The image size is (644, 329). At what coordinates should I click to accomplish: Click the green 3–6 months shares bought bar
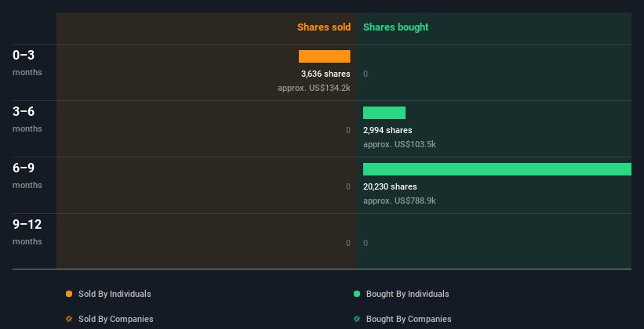[x=384, y=113]
